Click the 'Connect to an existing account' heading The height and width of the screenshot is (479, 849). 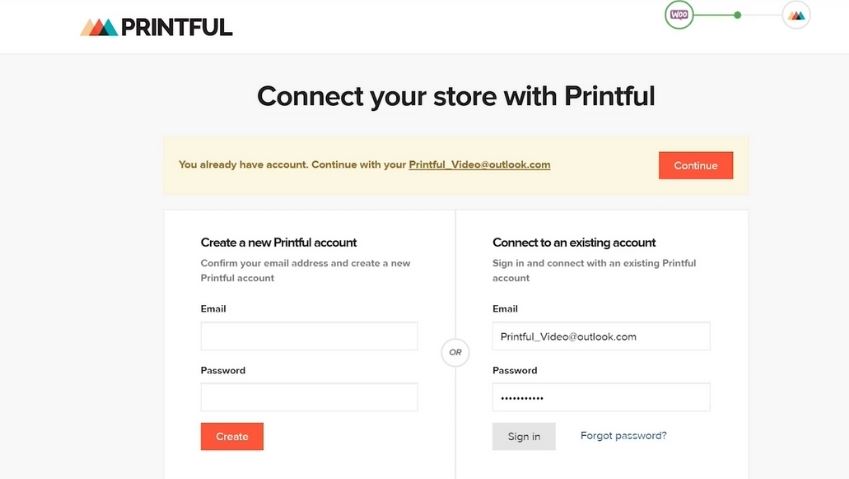(574, 242)
